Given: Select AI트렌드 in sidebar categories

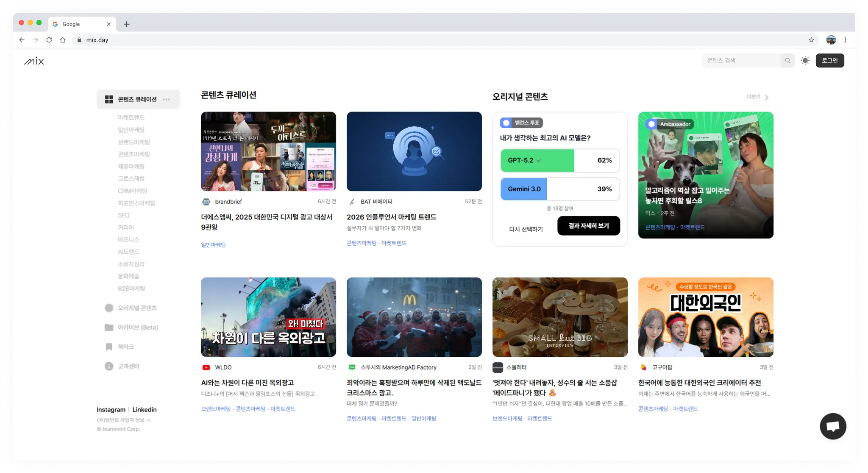Looking at the screenshot, I should (x=128, y=252).
